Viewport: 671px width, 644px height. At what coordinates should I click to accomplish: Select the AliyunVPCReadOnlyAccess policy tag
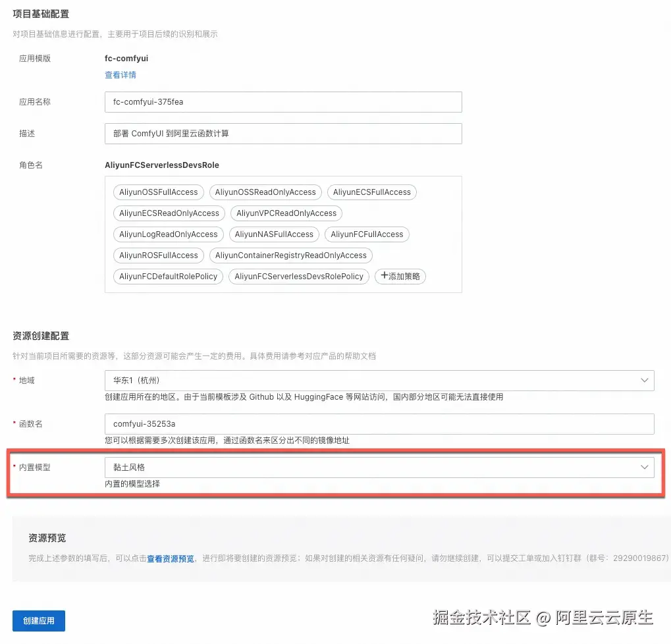click(x=286, y=213)
